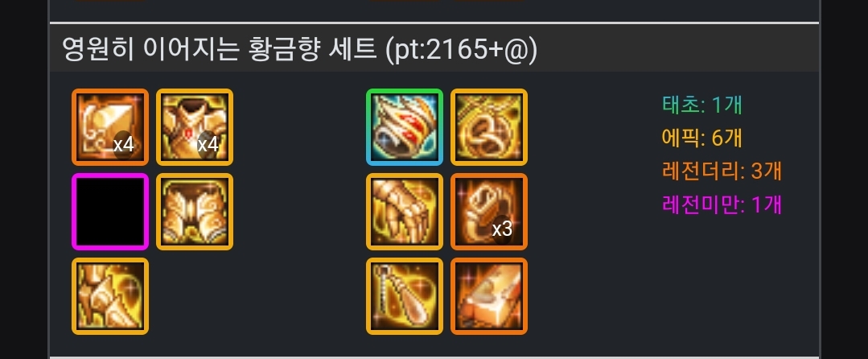This screenshot has width=868, height=359.
Task: Click the 태초: 1개 rarity count label
Action: click(702, 104)
